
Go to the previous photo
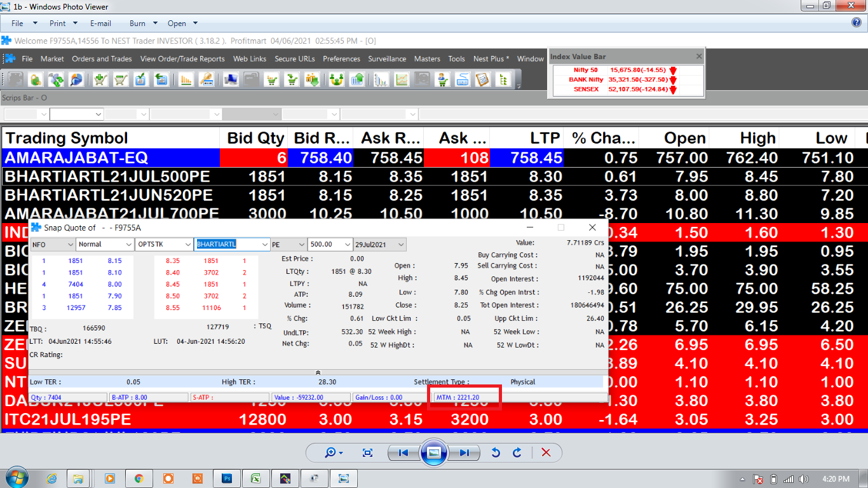[403, 452]
